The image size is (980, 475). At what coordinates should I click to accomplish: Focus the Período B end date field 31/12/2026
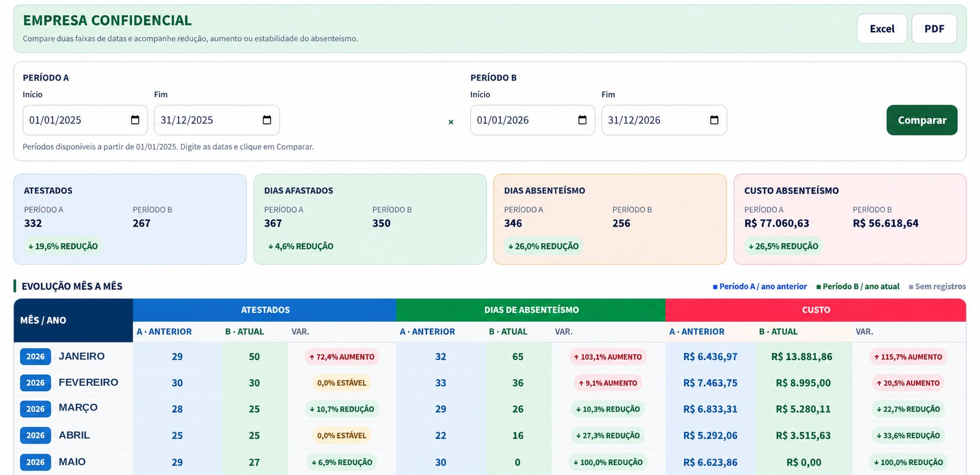pos(664,120)
